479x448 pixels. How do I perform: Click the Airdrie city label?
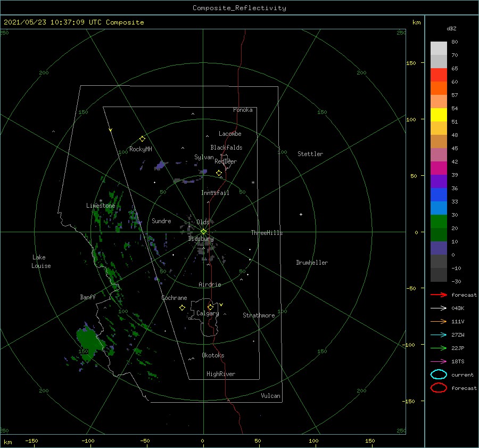pos(210,284)
